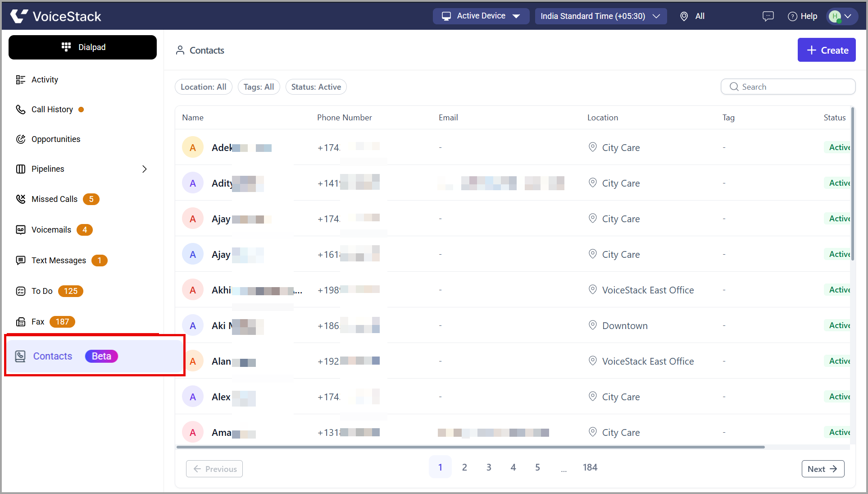Open the To Do list
This screenshot has height=494, width=868.
(42, 291)
